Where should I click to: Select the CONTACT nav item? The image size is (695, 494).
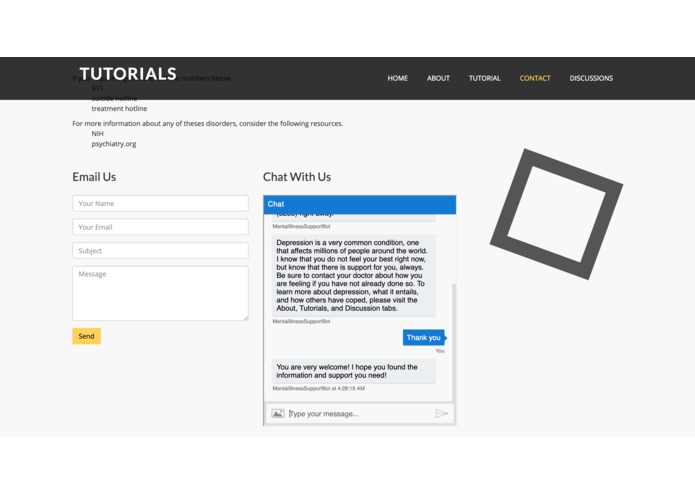[x=535, y=78]
